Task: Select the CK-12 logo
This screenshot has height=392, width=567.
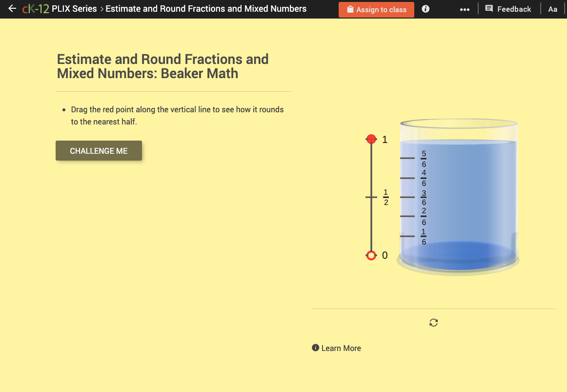Action: click(x=37, y=9)
